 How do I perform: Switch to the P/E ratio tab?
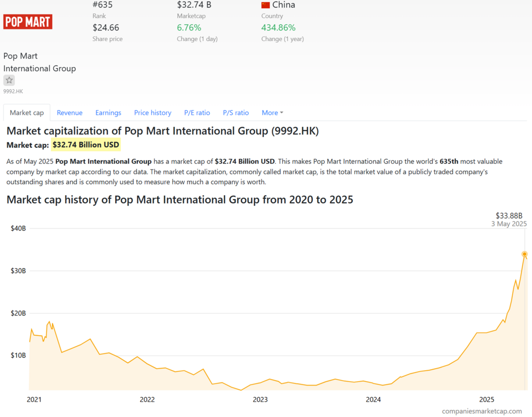(x=197, y=113)
